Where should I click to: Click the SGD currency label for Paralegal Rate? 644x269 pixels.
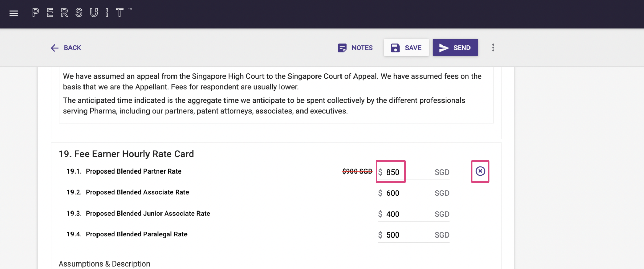(442, 235)
